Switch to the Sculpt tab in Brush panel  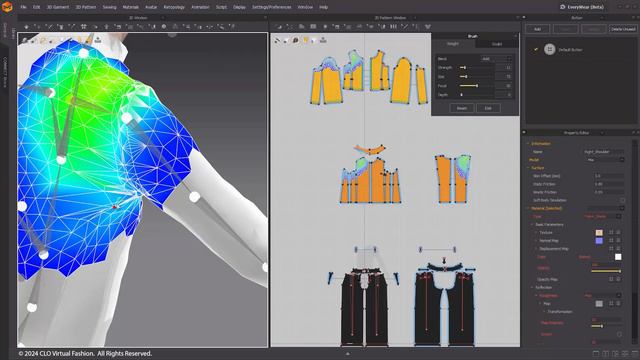(x=497, y=44)
